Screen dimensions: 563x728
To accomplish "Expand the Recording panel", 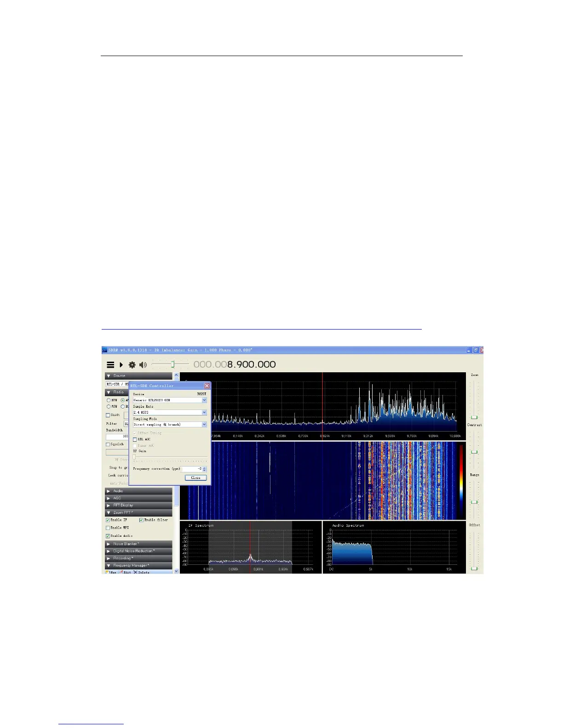I will coord(138,558).
